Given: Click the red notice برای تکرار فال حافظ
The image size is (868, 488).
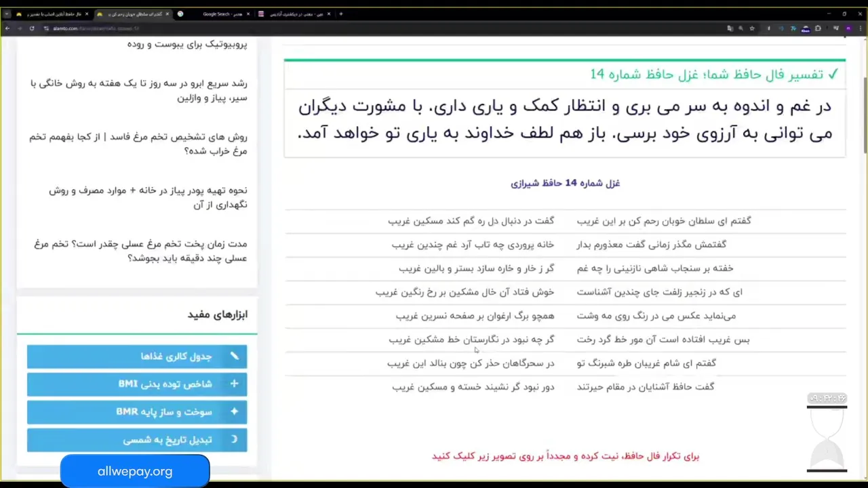Looking at the screenshot, I should (x=566, y=456).
